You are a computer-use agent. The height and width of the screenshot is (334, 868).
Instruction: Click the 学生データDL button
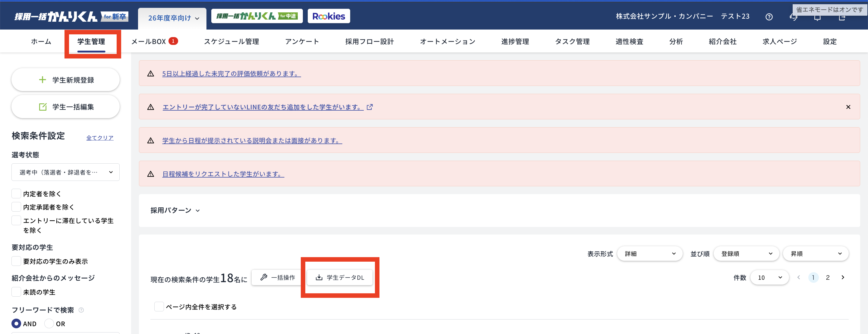point(340,277)
